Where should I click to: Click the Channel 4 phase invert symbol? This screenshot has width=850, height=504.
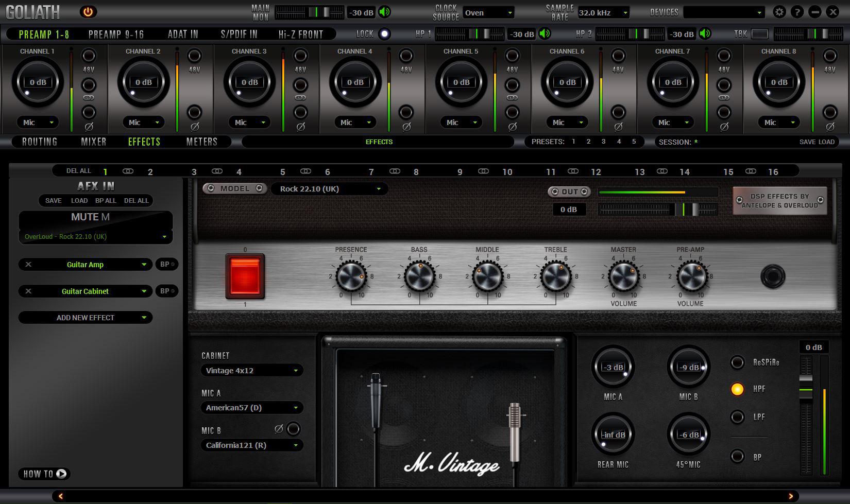pos(406,127)
